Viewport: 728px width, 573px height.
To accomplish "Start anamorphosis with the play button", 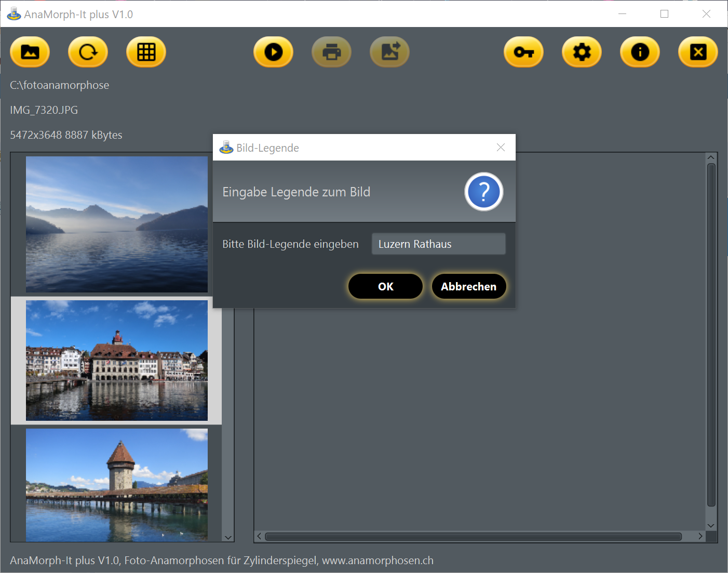I will click(273, 52).
